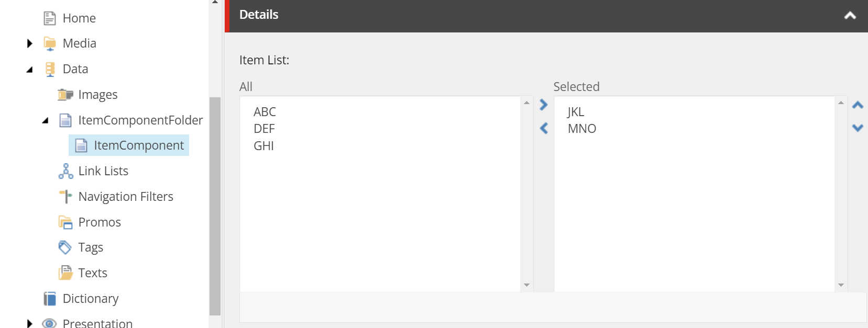Image resolution: width=868 pixels, height=328 pixels.
Task: Select JKL in the Selected list
Action: tap(575, 112)
